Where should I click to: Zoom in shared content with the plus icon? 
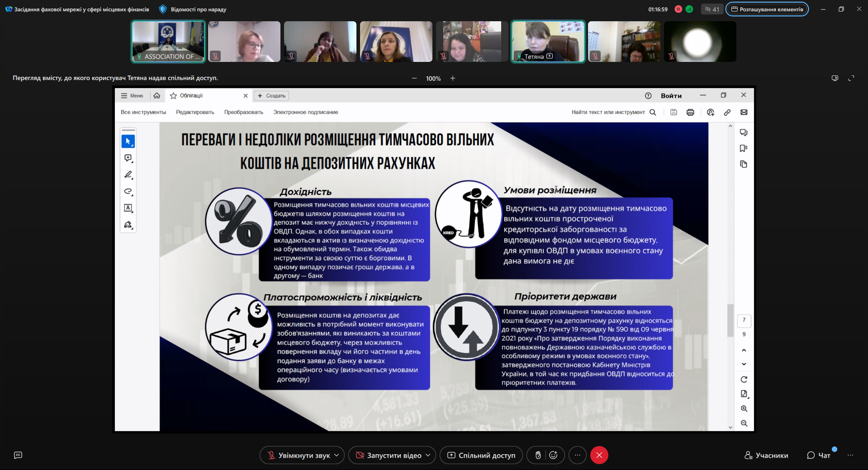(x=452, y=78)
